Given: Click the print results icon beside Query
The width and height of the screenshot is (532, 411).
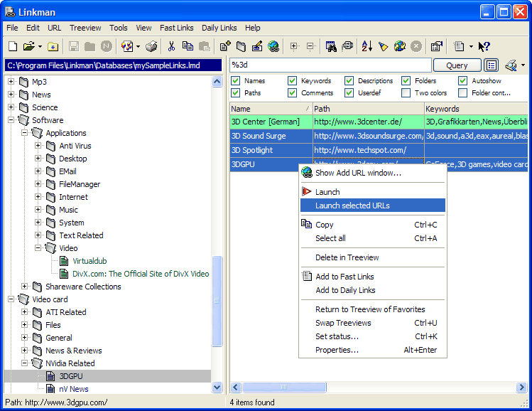Looking at the screenshot, I should click(511, 65).
